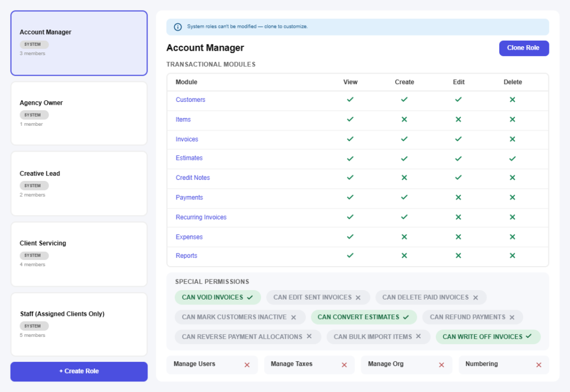
Task: Select the Staff (Assigned Clients Only) role
Action: point(79,325)
